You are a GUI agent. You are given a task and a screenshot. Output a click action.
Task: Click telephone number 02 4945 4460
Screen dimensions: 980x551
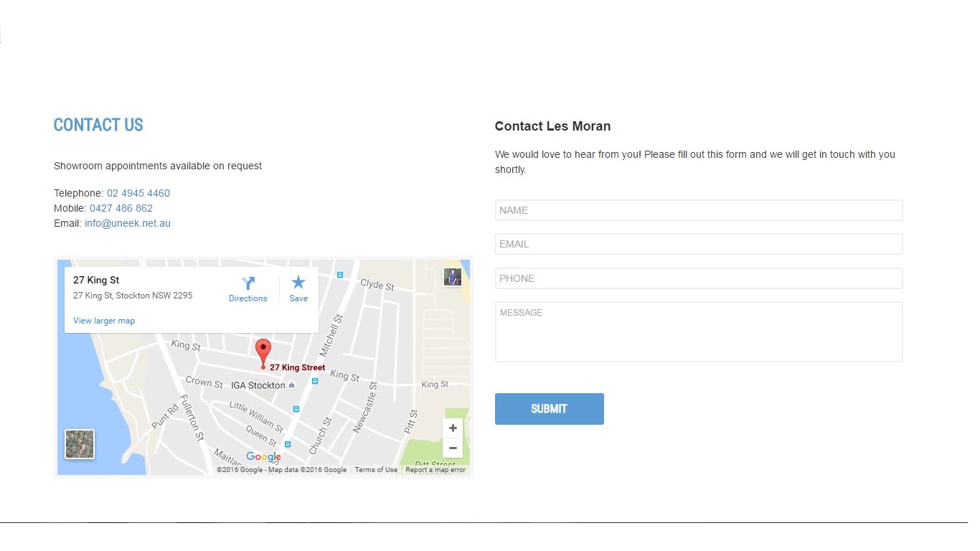(138, 193)
